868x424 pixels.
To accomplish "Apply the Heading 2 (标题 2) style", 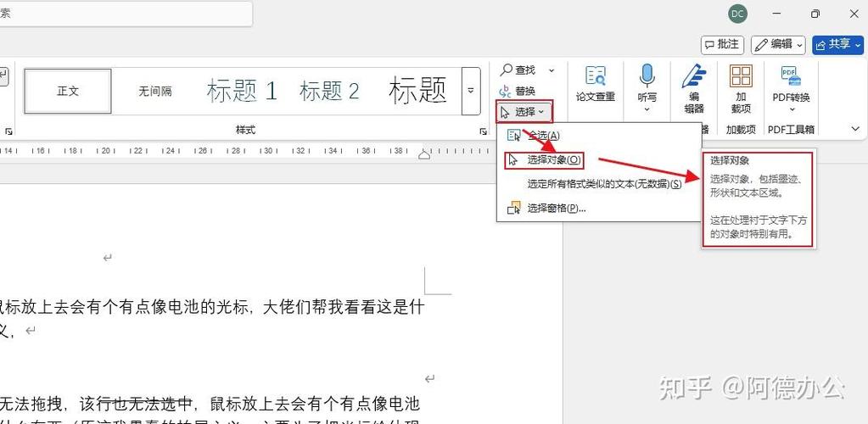I will click(x=329, y=91).
